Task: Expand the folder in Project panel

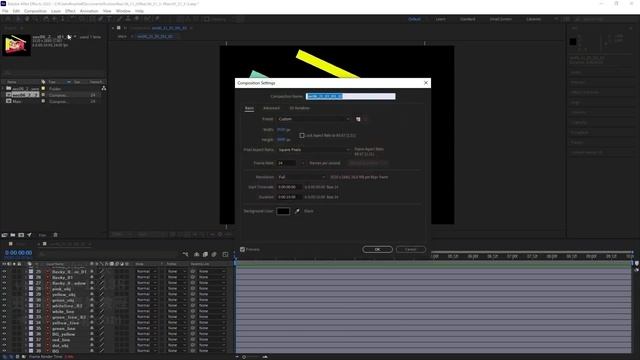Action: point(3,88)
